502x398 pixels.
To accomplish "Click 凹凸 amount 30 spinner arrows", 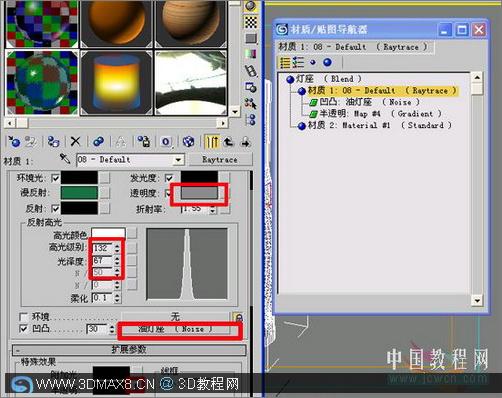I will [112, 329].
